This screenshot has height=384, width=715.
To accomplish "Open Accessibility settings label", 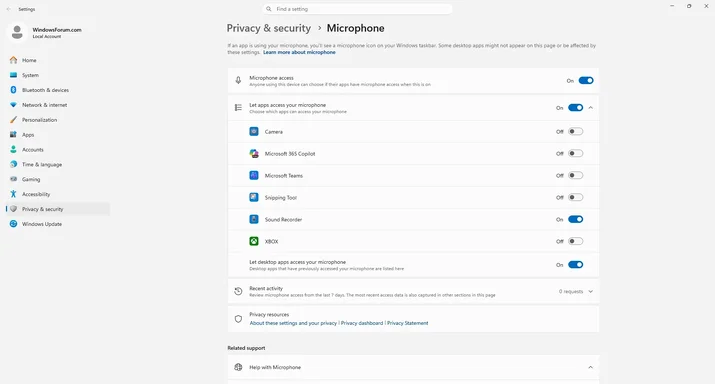I will (x=36, y=194).
